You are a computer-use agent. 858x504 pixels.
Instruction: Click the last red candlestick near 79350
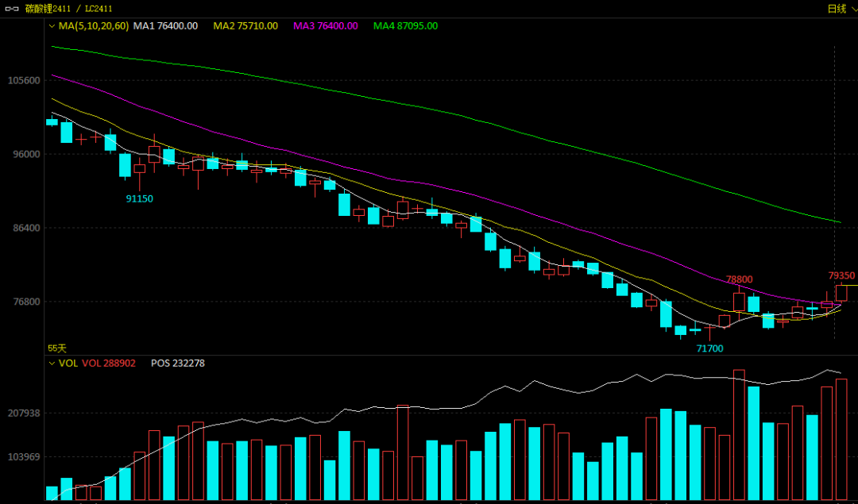[841, 293]
